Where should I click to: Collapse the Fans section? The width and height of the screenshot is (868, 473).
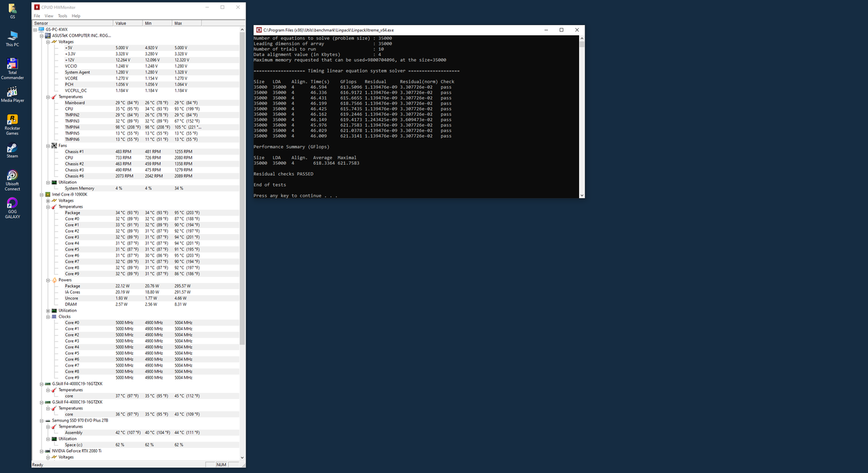coord(47,145)
